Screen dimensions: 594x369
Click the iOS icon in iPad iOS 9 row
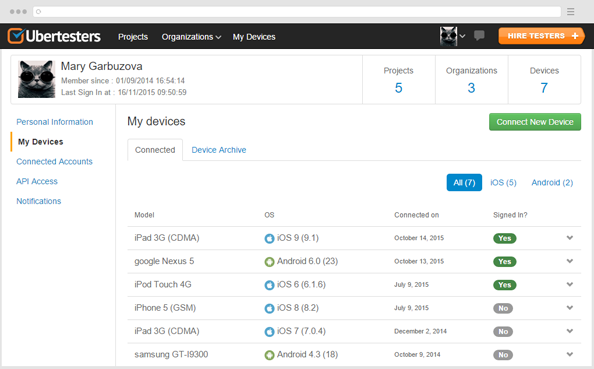[x=269, y=238]
